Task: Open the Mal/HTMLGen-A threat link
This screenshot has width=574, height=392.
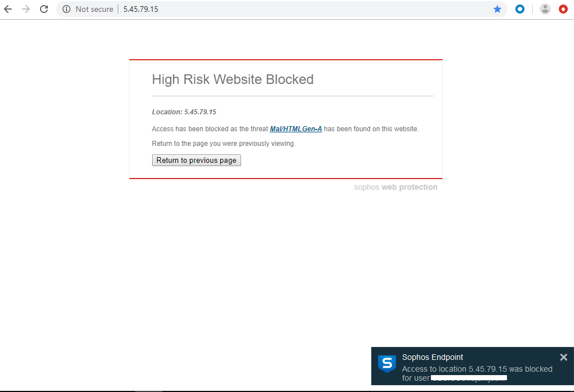Action: 296,129
